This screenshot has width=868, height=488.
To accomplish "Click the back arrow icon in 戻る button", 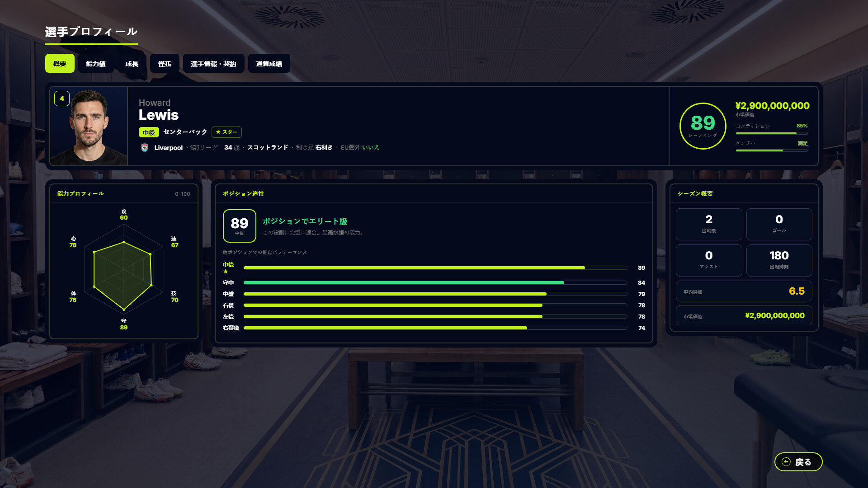I will [786, 462].
